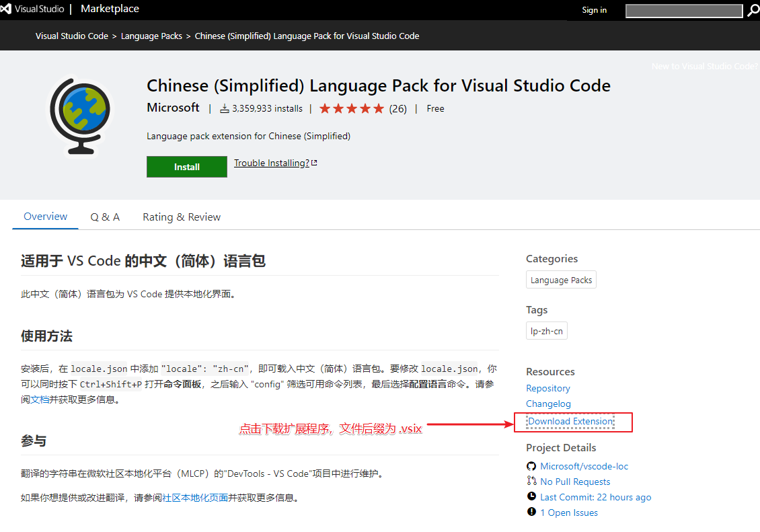This screenshot has height=532, width=760.
Task: Click the Visual Studio logo
Action: point(7,9)
